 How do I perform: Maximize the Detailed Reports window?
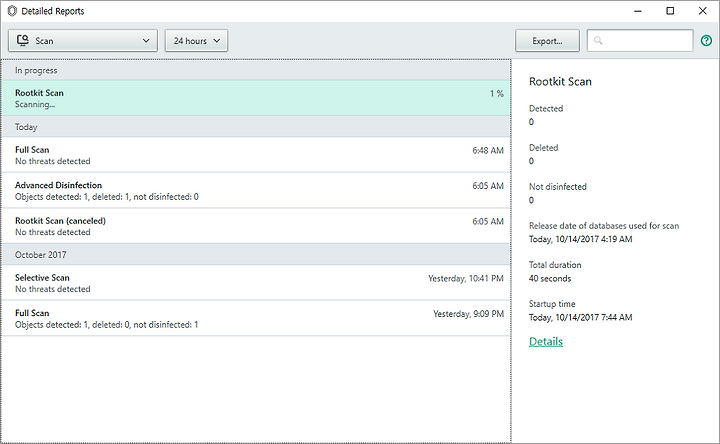point(670,11)
